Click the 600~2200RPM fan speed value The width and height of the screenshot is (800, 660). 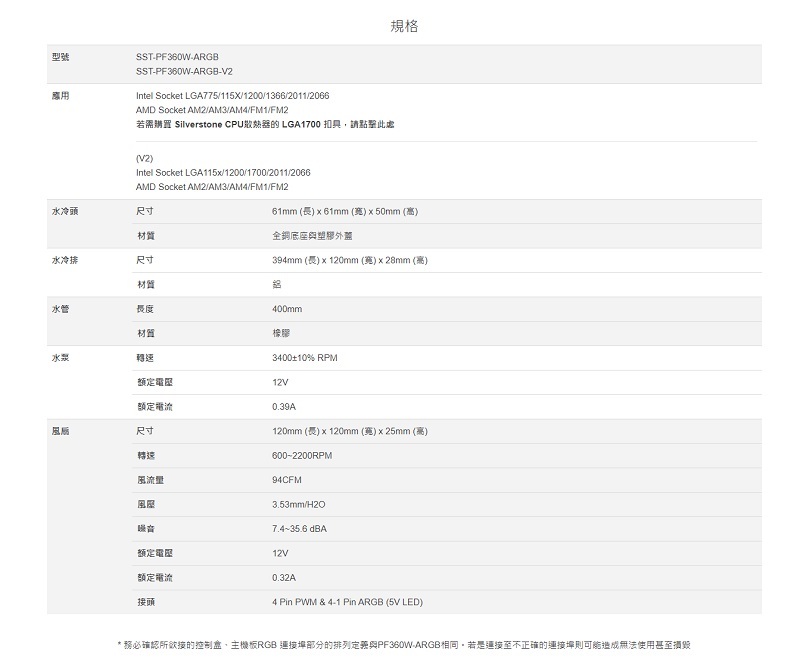click(302, 455)
